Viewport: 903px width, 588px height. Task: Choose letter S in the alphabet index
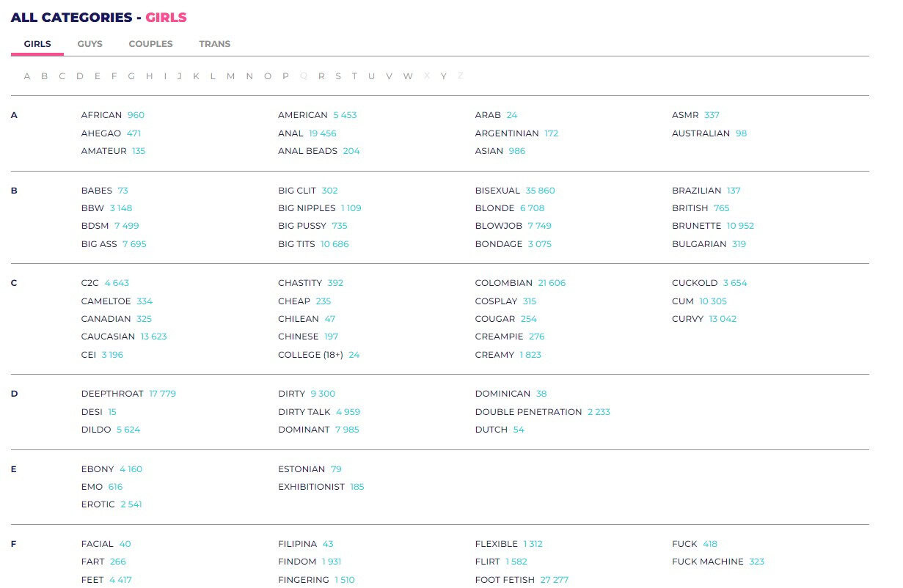[338, 76]
